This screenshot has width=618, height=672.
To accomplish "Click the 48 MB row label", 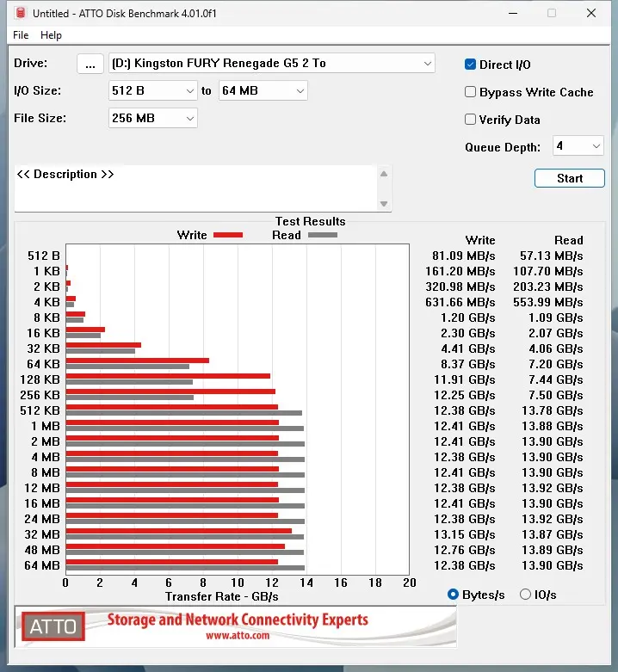I will 42,550.
